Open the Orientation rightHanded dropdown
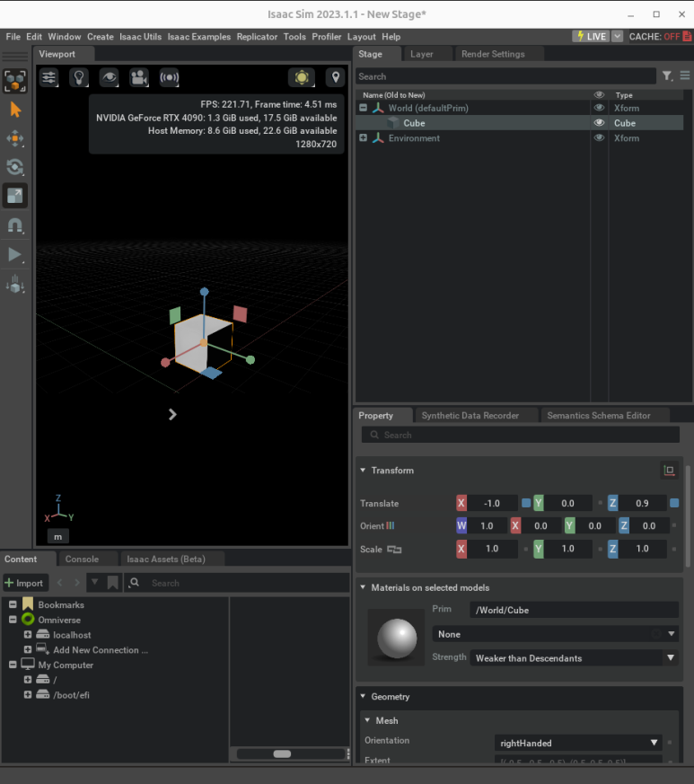The height and width of the screenshot is (784, 694). tap(578, 743)
